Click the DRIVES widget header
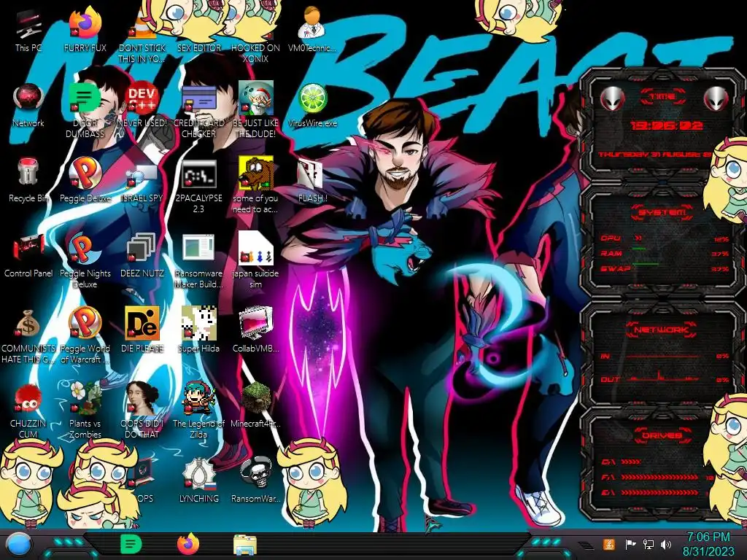Screen dimensions: 747x560 [662, 435]
